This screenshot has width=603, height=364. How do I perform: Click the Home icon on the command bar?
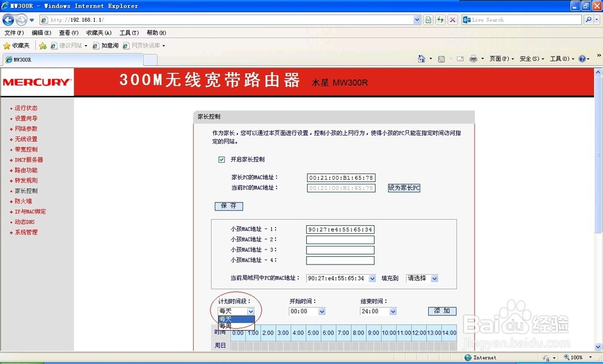(422, 59)
